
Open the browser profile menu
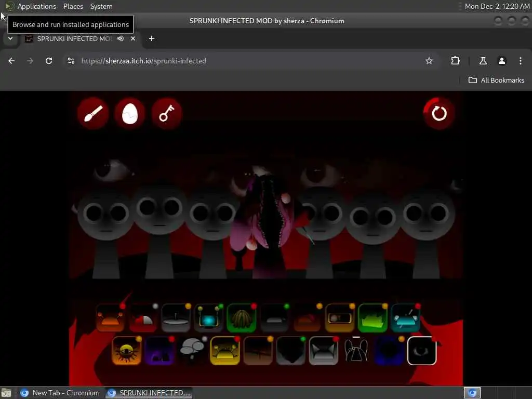click(x=502, y=61)
